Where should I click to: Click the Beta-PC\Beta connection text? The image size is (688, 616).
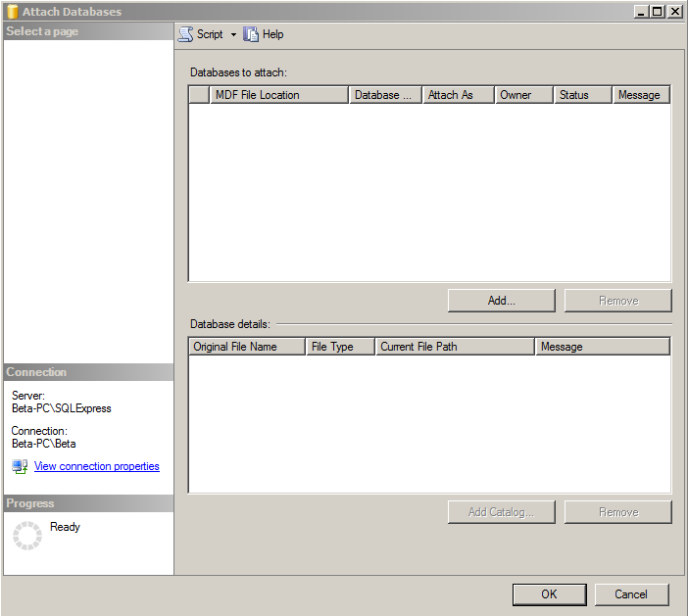44,444
